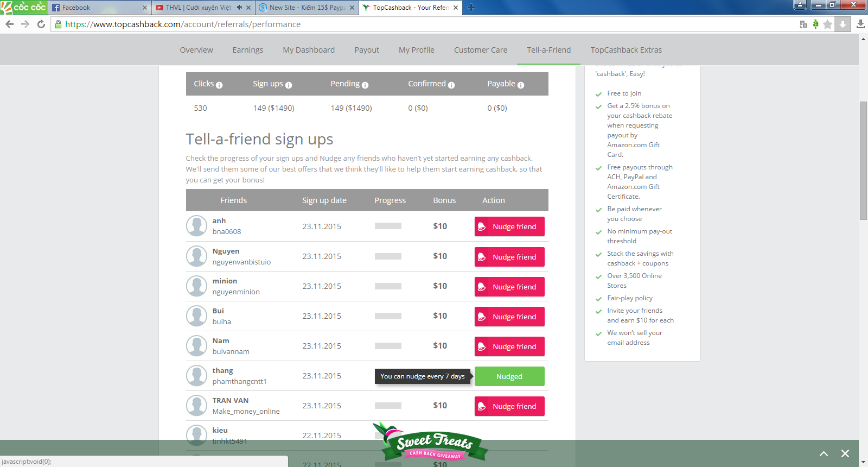868x467 pixels.
Task: Show info tooltip for Clicks
Action: 219,85
